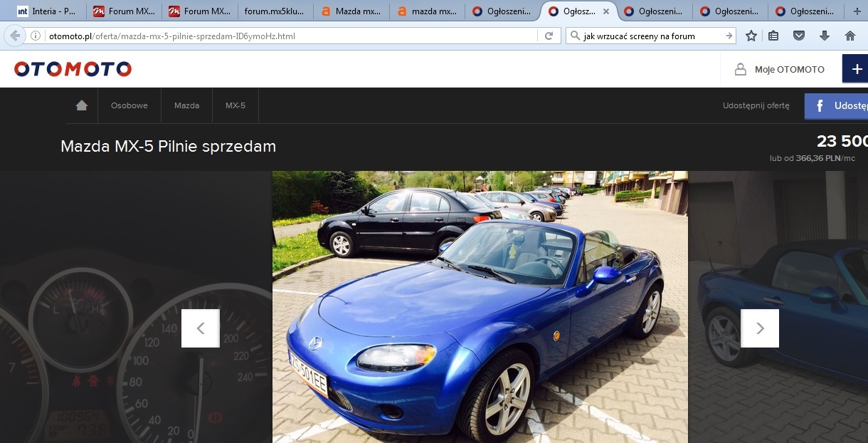The width and height of the screenshot is (868, 443).
Task: Go back with the browser back arrow
Action: (15, 36)
